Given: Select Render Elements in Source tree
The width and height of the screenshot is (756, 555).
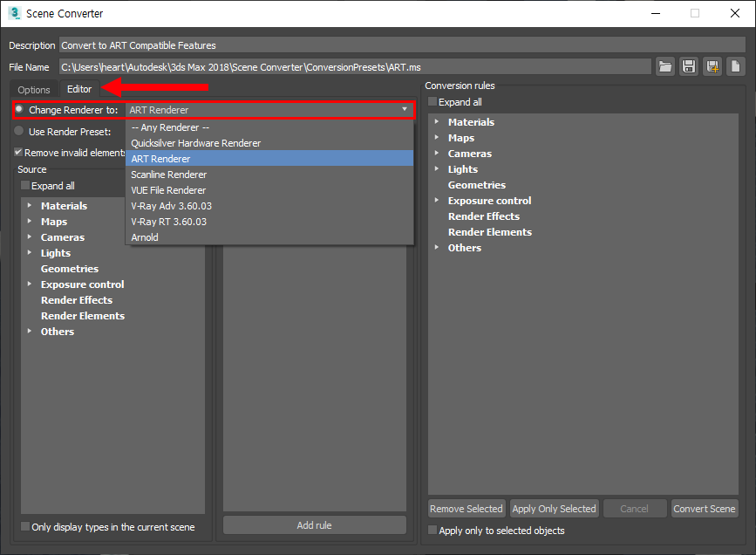Looking at the screenshot, I should click(83, 316).
